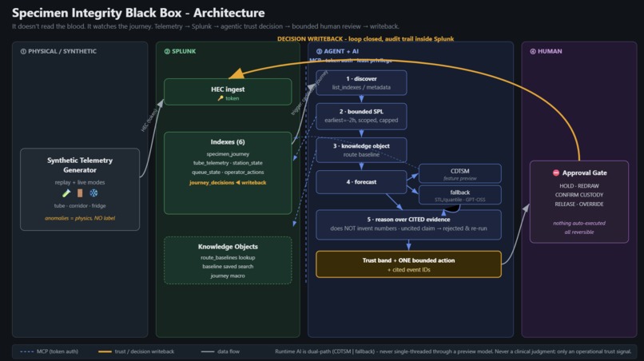Click the brown corridor door icon

(80, 193)
